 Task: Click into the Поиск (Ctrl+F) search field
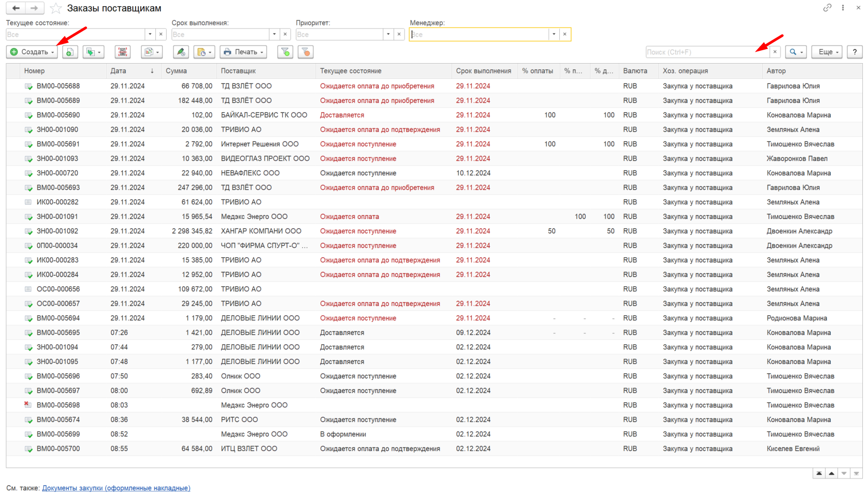point(707,52)
